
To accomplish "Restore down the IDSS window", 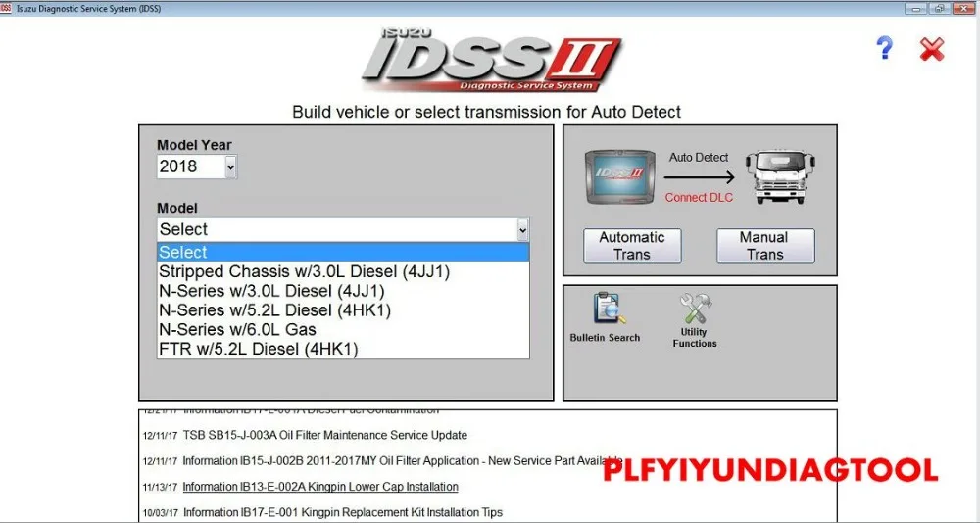I will [x=940, y=8].
